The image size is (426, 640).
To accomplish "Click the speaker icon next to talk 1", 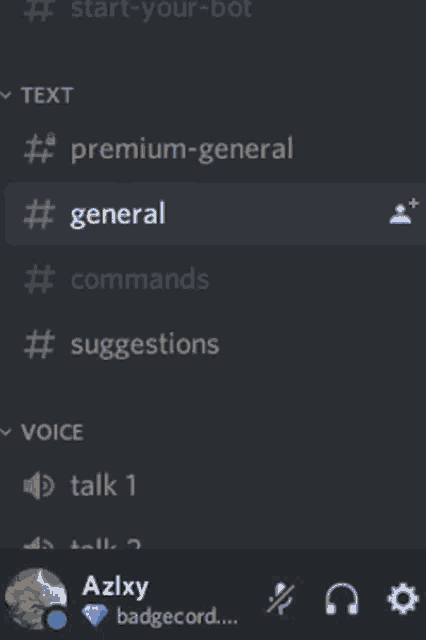I will (x=39, y=485).
